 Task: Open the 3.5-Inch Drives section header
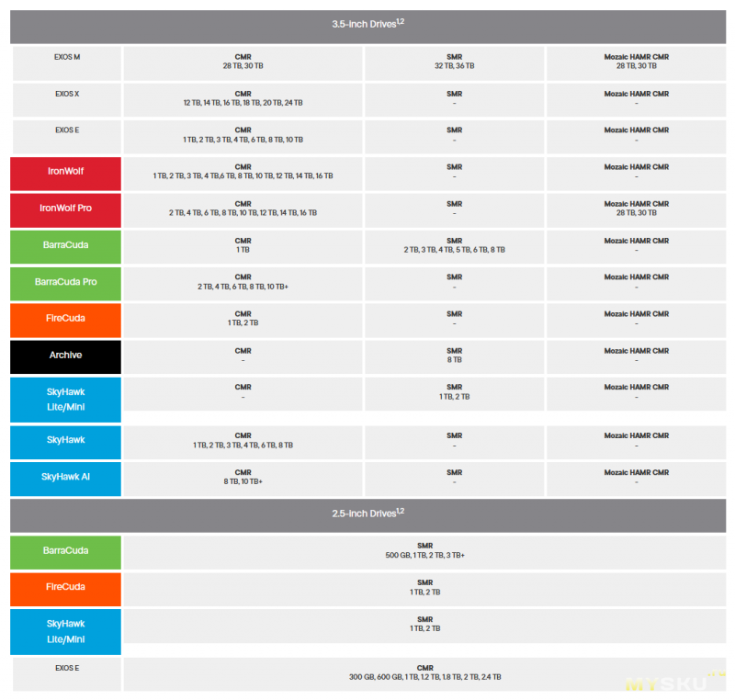367,24
